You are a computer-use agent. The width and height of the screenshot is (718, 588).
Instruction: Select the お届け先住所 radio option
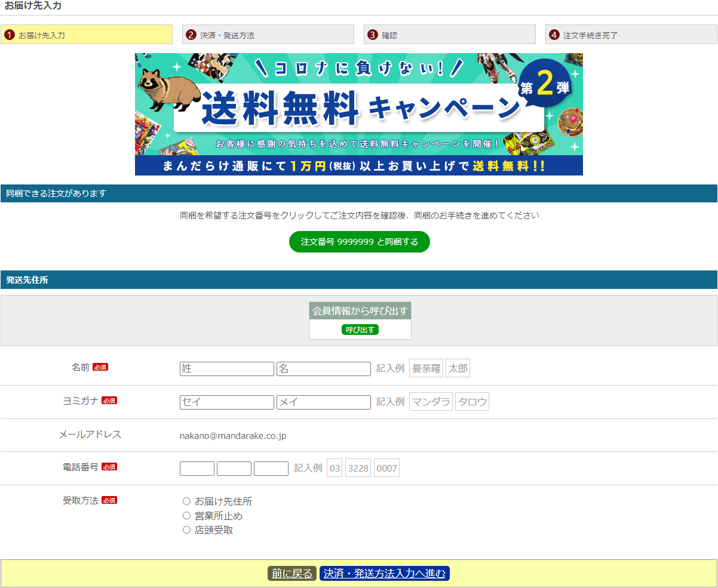[x=186, y=501]
